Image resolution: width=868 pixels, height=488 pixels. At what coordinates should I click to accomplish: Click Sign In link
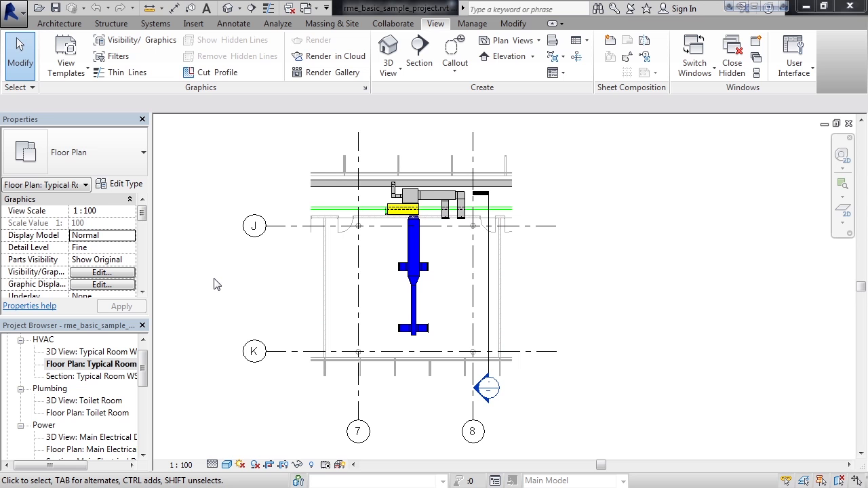[x=684, y=9]
